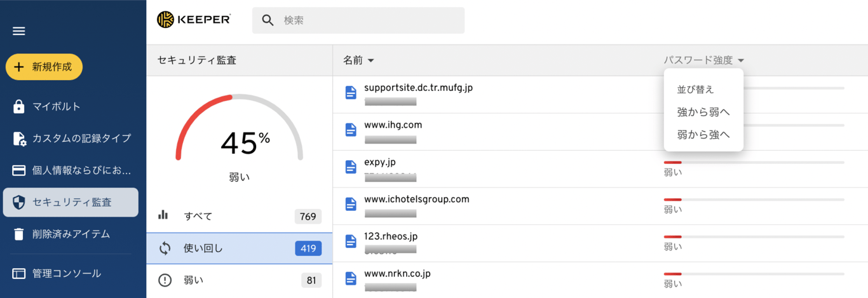Click the file icon for www.nrkn.co.jp
Screen dimensions: 868x298
click(351, 278)
